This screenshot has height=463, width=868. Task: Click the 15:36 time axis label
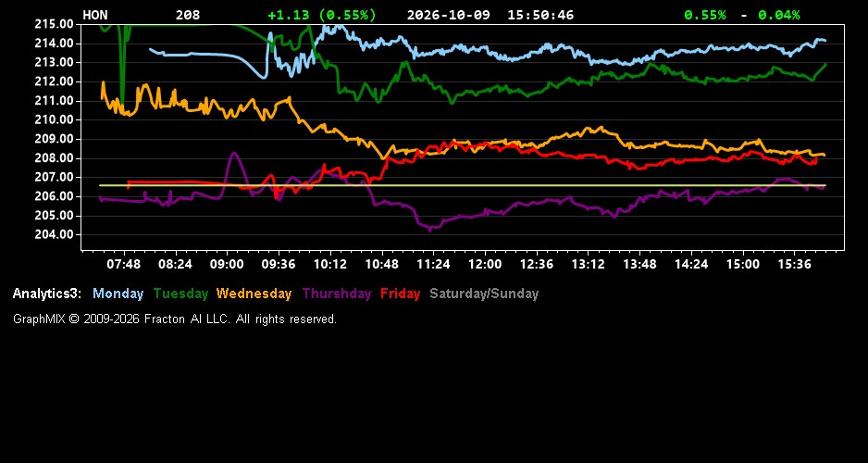coord(794,264)
